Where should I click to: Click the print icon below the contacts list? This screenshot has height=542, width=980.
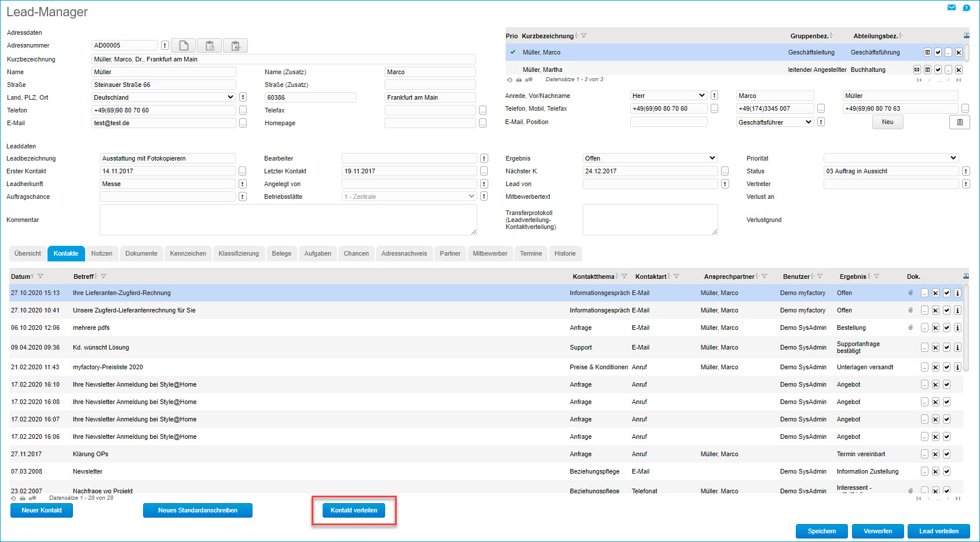[x=23, y=498]
